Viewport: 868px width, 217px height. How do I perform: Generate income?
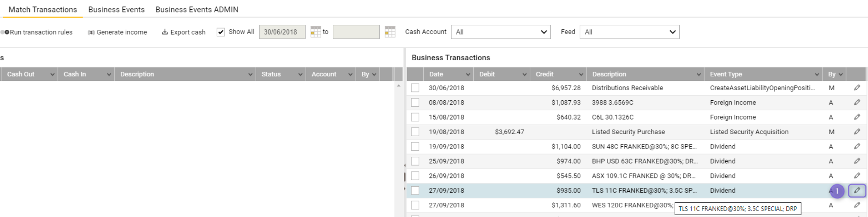coord(118,32)
